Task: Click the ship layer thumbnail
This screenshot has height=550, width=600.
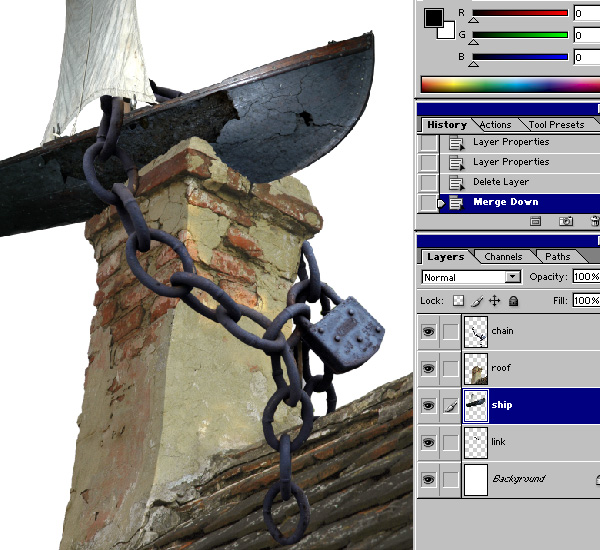Action: click(476, 406)
